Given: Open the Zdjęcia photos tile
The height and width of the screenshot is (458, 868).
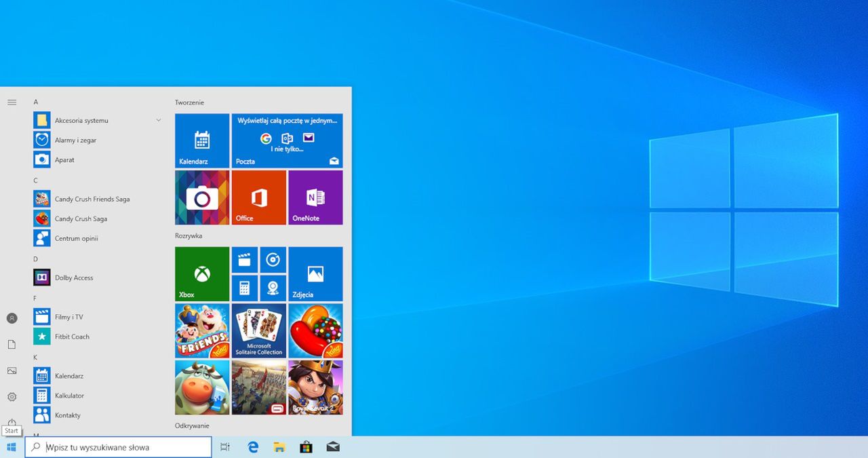Looking at the screenshot, I should click(315, 274).
